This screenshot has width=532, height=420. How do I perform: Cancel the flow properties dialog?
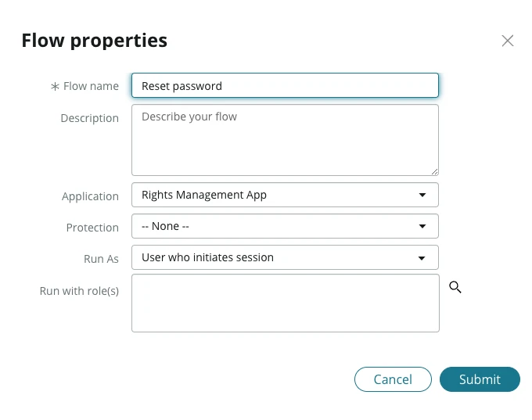coord(393,379)
